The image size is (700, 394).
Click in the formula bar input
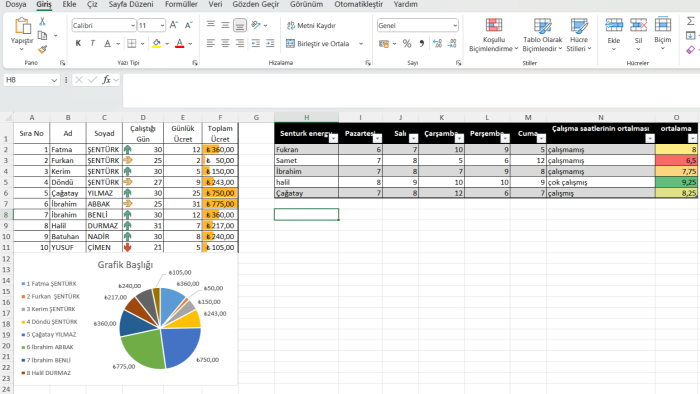click(411, 91)
